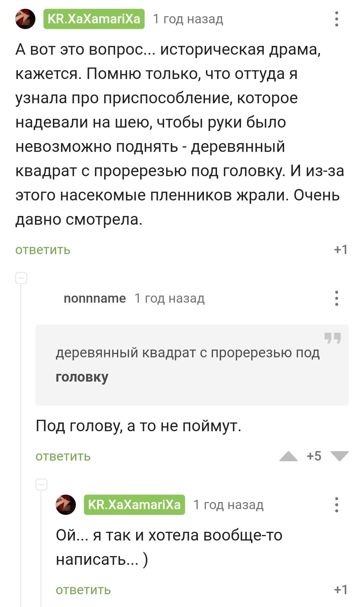
Task: Click the quoted text block
Action: pos(187,364)
